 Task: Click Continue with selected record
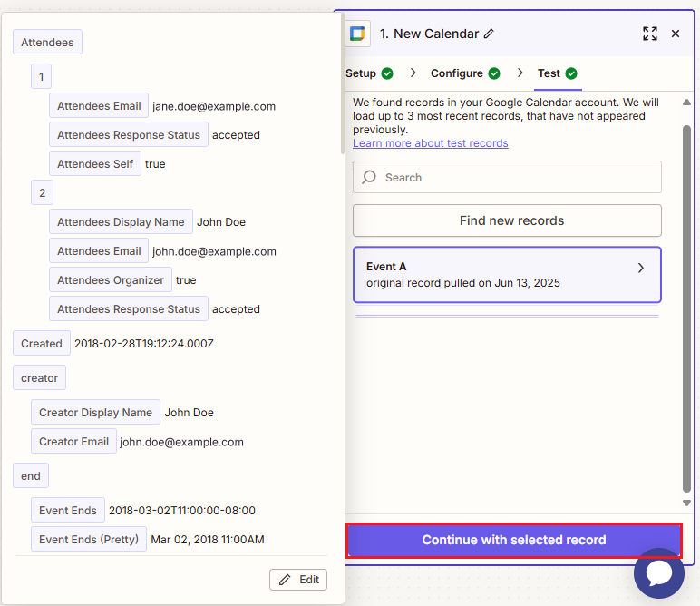coord(514,540)
